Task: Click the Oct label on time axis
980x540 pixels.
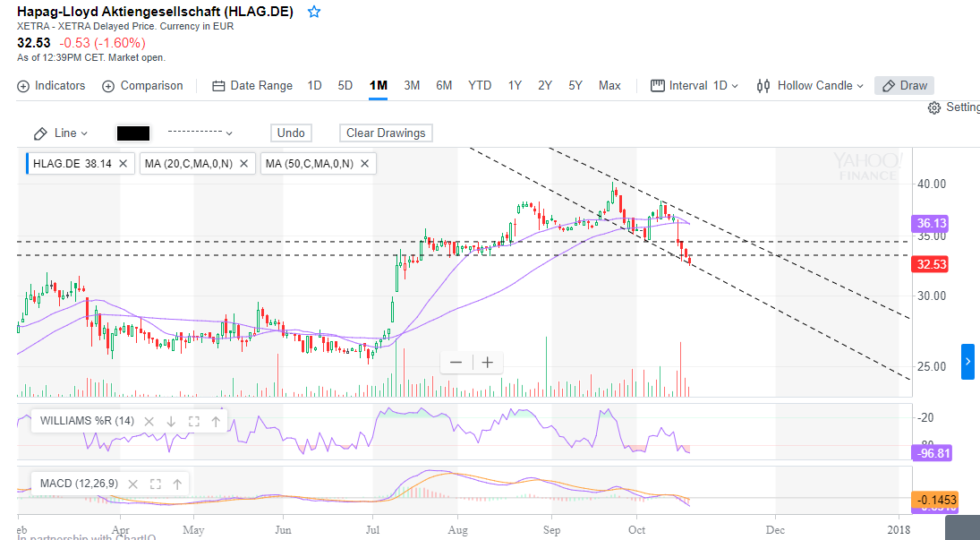Action: coord(636,530)
